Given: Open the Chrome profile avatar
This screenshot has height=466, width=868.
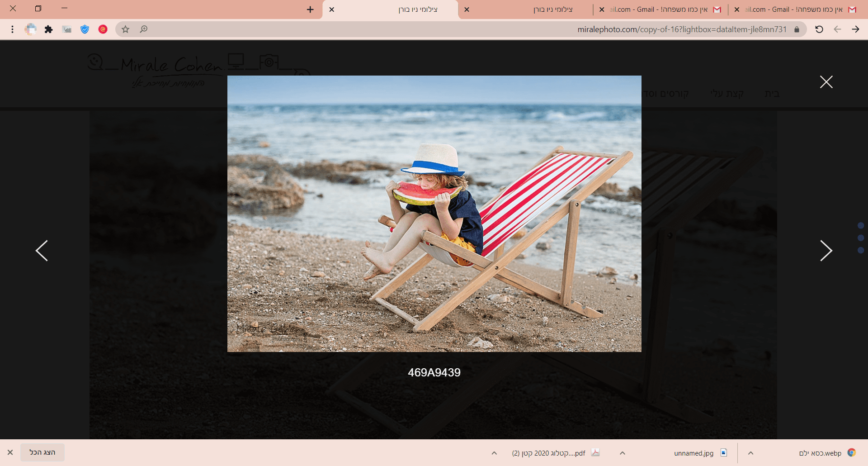Looking at the screenshot, I should coord(31,29).
